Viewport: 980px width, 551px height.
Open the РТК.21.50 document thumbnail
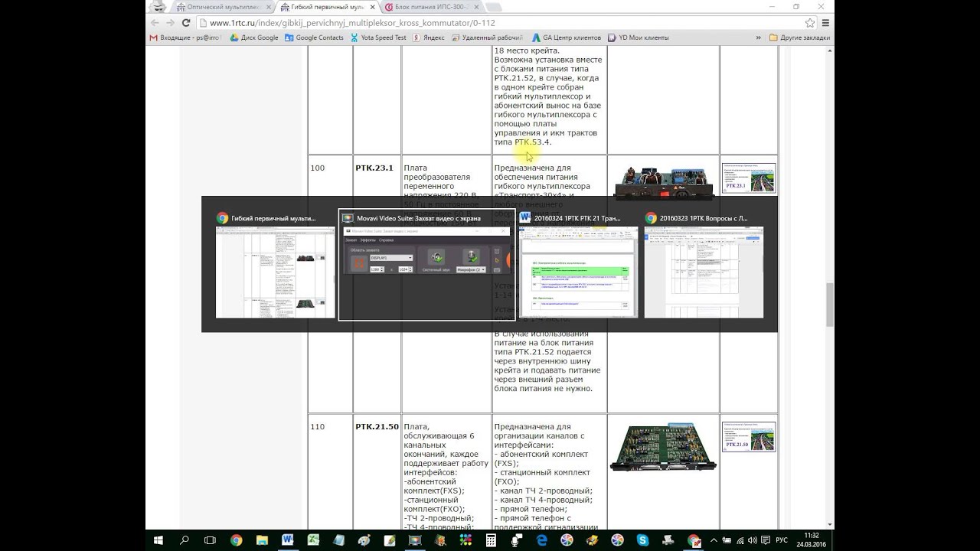[749, 436]
